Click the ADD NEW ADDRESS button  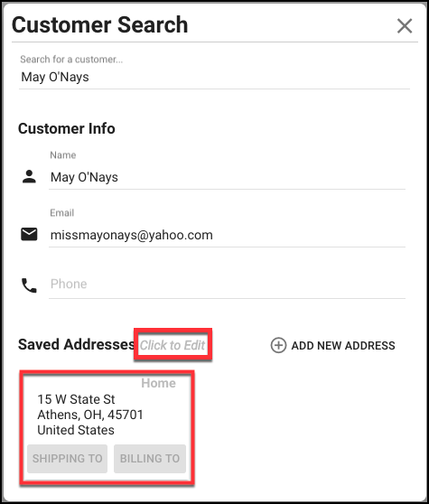333,345
